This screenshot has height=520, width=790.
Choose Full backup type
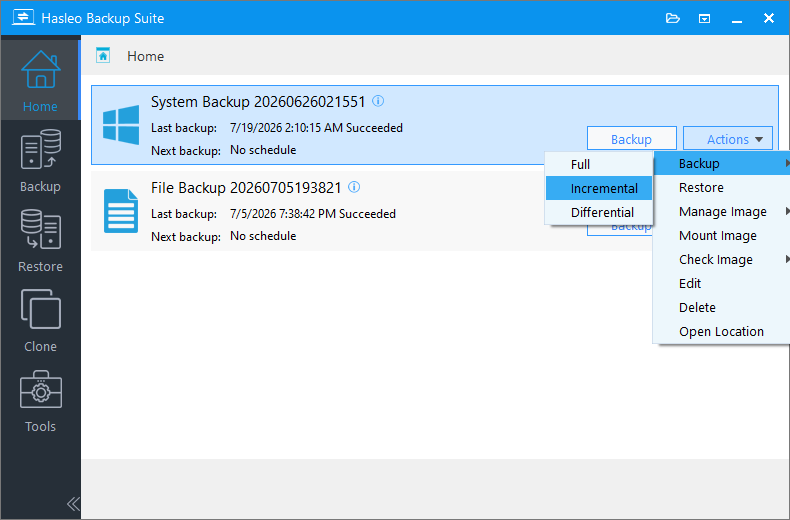point(599,164)
